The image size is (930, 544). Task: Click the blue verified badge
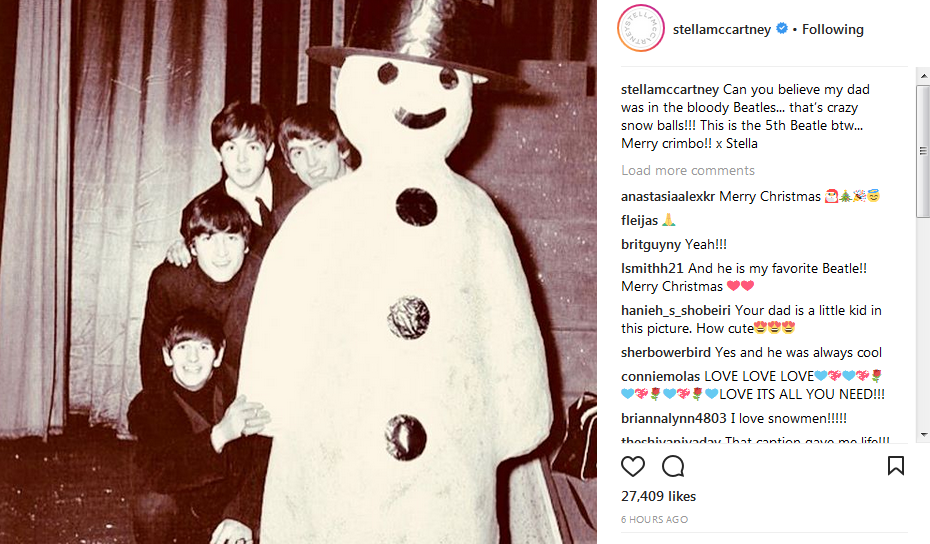[x=782, y=28]
